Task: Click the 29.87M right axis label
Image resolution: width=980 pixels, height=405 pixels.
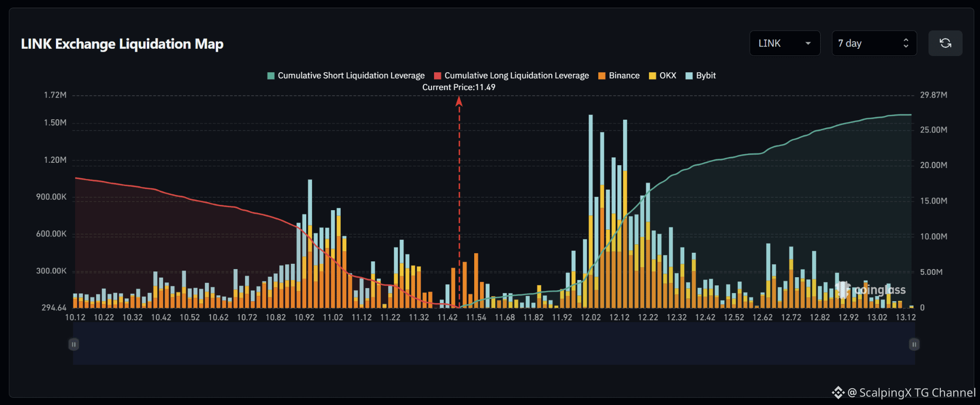Action: point(934,95)
